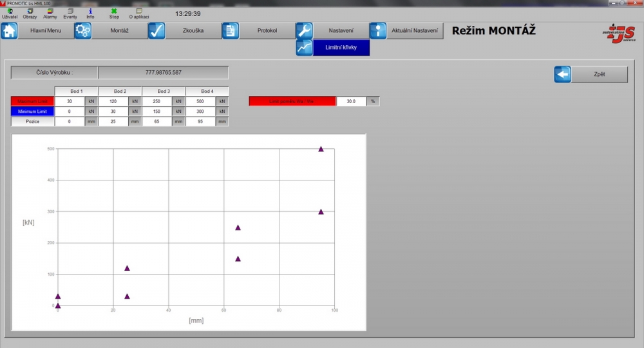
Task: Open Uživatel in the top toolbar
Action: (x=10, y=14)
